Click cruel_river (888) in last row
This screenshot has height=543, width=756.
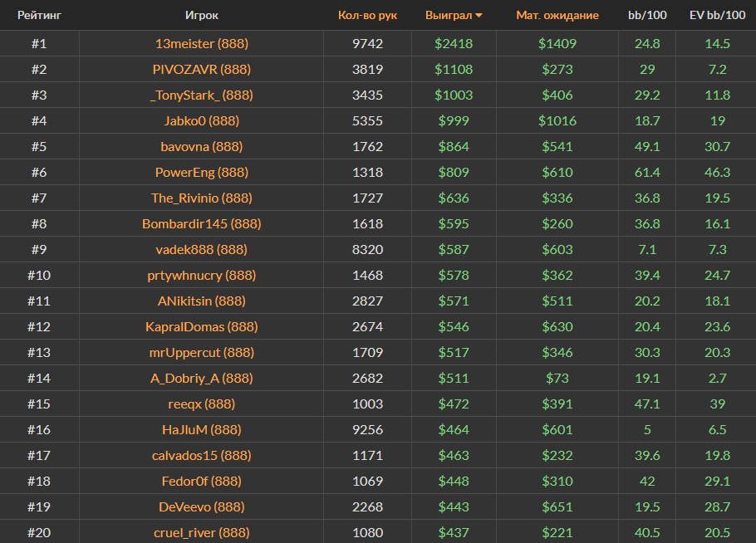pyautogui.click(x=202, y=532)
